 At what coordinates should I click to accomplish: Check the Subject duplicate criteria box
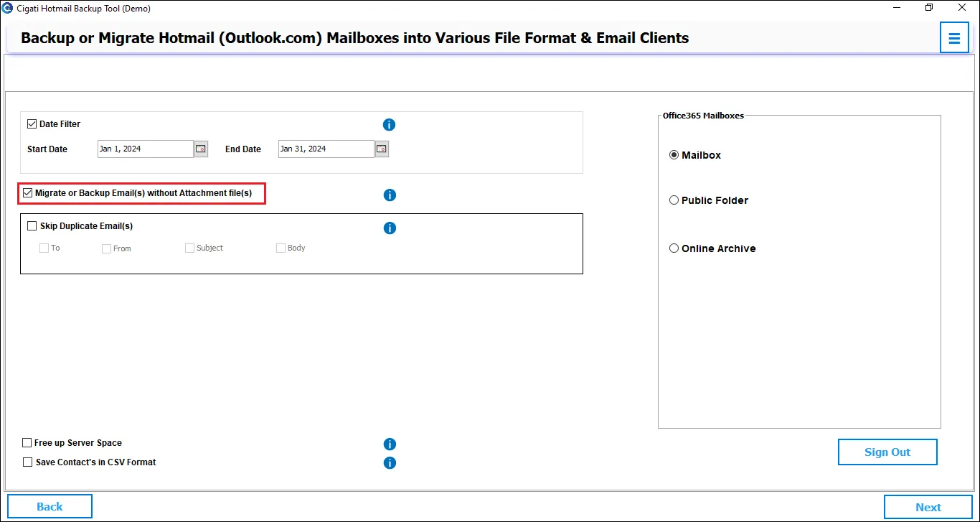click(x=189, y=248)
